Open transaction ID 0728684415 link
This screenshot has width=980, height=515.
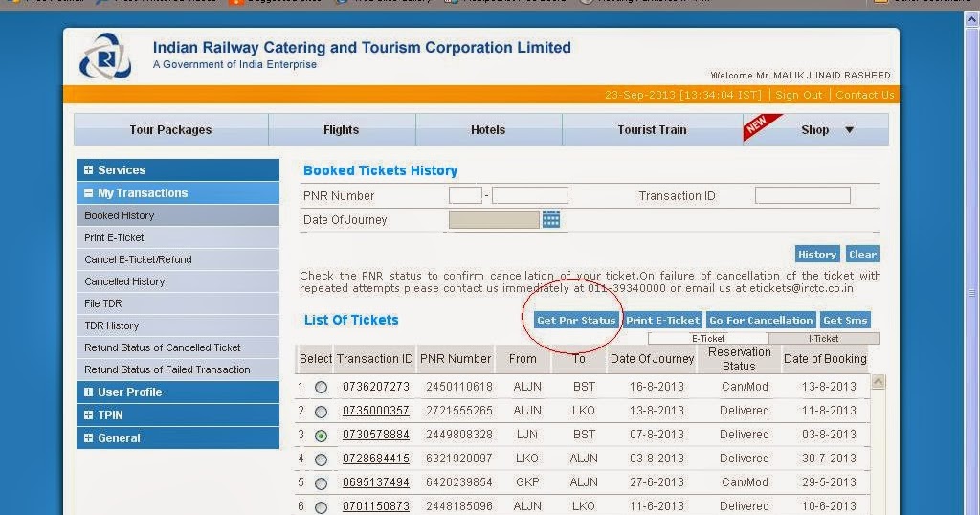pos(375,459)
